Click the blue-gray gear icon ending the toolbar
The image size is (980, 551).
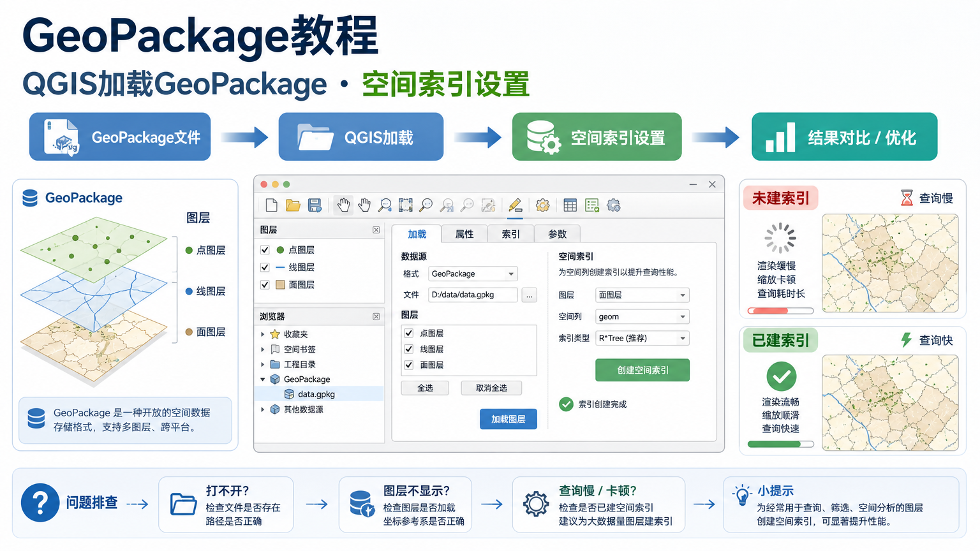(x=614, y=205)
